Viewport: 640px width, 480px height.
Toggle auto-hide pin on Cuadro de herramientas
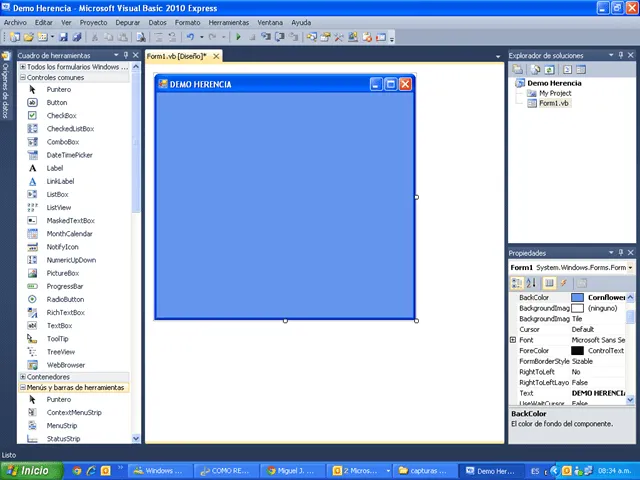point(126,55)
